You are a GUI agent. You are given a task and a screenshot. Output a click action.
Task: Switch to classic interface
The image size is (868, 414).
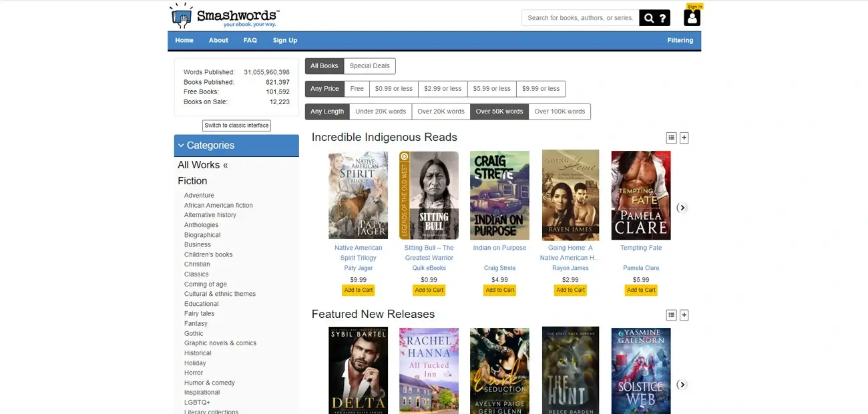tap(236, 125)
